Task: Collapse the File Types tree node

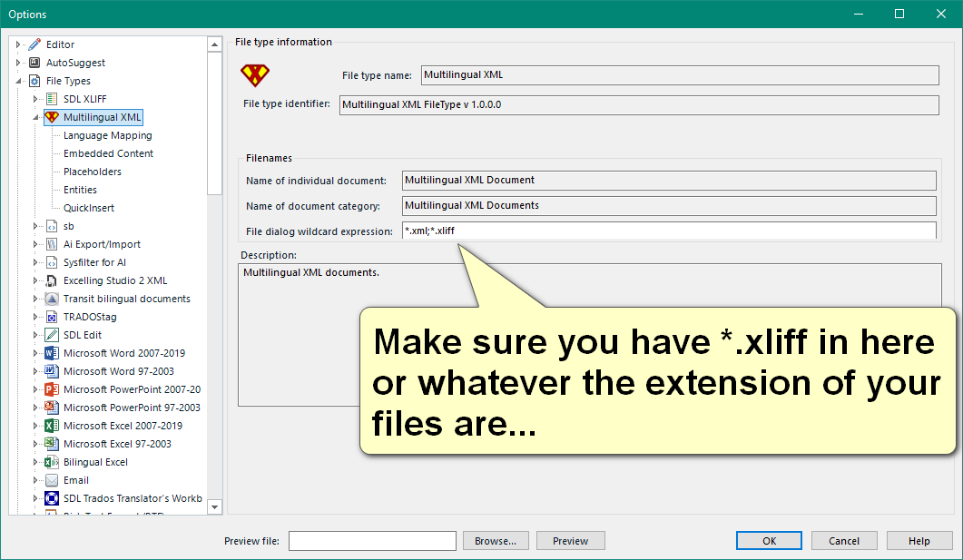Action: click(18, 81)
